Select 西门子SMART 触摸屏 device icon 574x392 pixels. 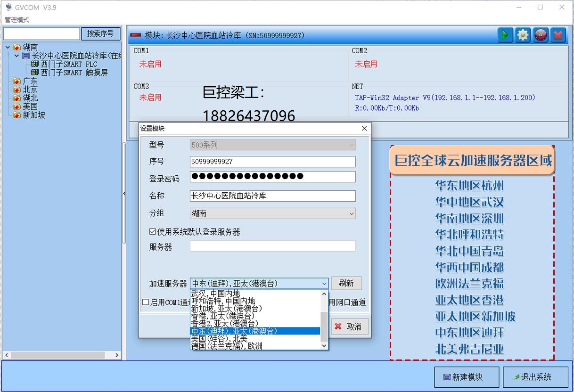pos(34,72)
